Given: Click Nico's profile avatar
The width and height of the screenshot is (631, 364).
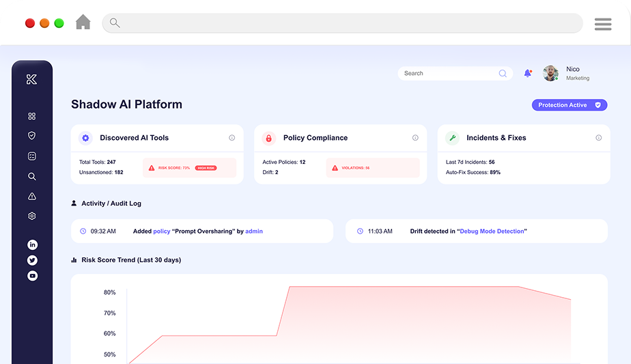Looking at the screenshot, I should (550, 73).
